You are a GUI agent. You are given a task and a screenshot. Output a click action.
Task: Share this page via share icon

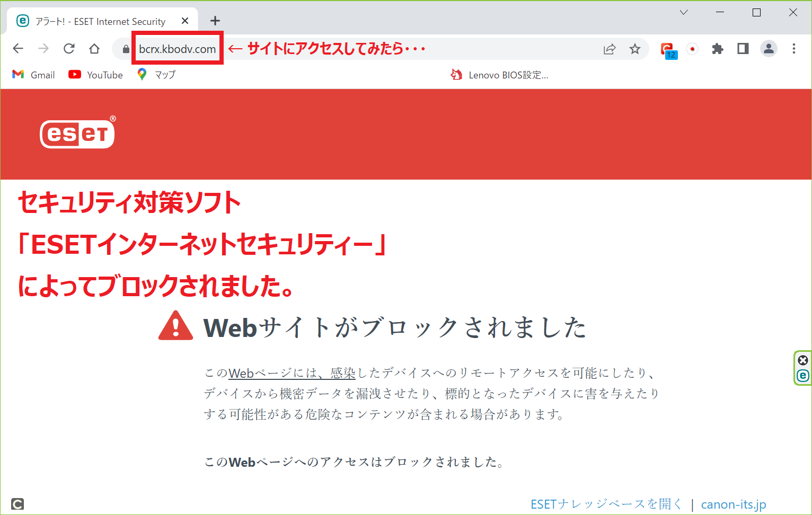[610, 49]
